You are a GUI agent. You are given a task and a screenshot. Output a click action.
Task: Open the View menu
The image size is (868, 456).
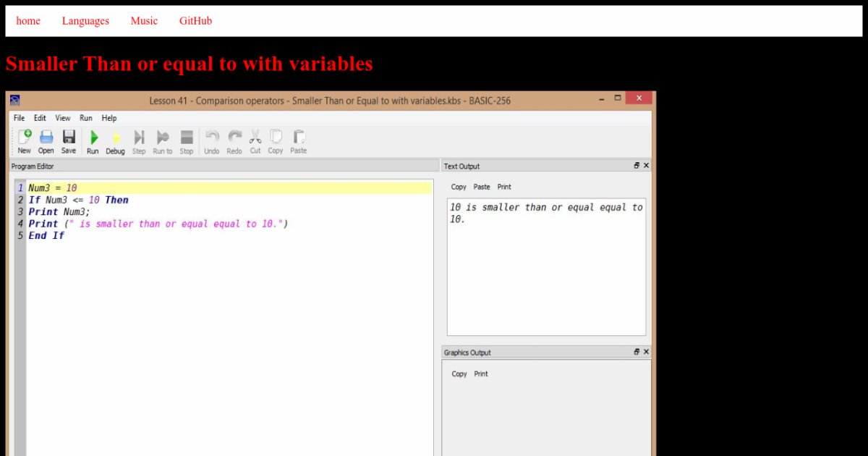(63, 118)
